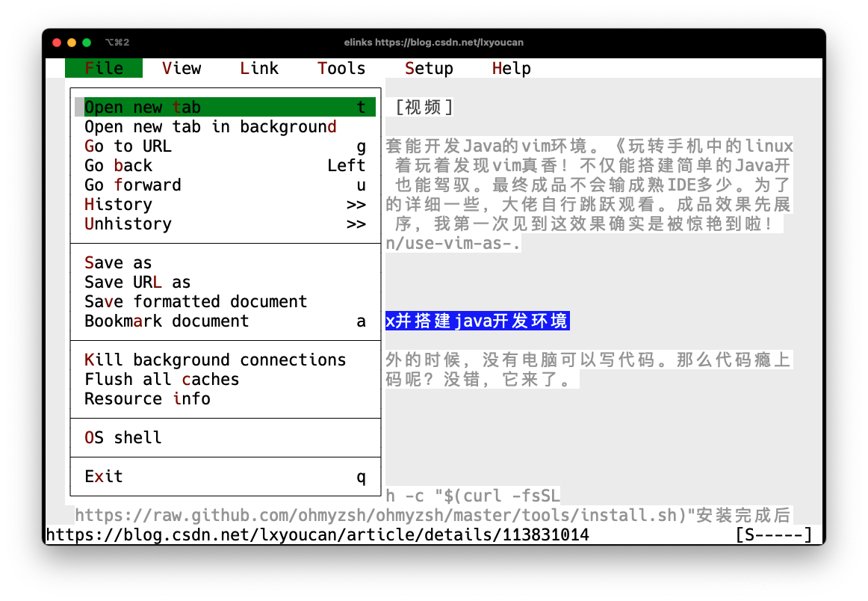The height and width of the screenshot is (601, 868).
Task: Select Bookmark document
Action: tap(226, 321)
